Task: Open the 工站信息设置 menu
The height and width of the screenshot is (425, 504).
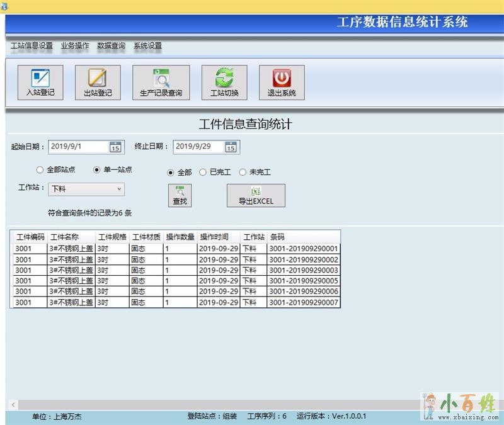Action: pyautogui.click(x=31, y=46)
